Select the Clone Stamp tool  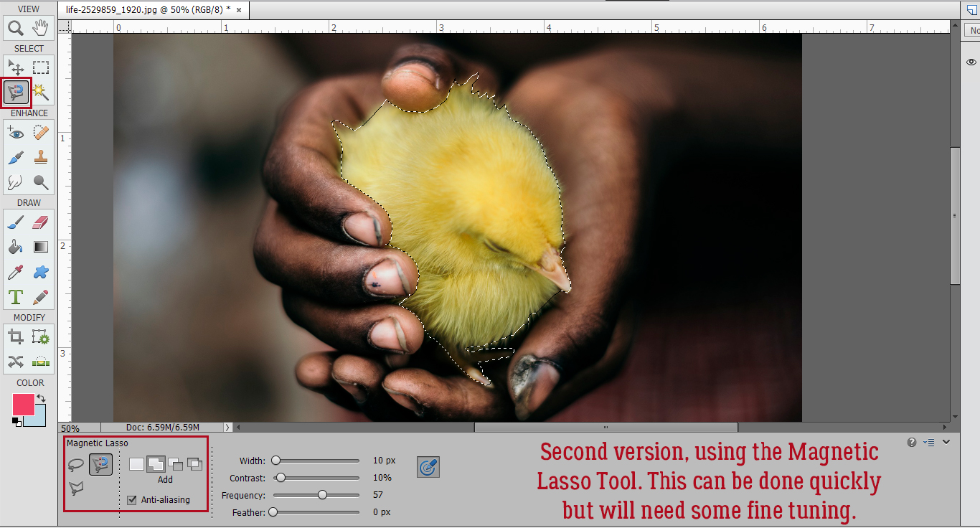click(x=41, y=158)
